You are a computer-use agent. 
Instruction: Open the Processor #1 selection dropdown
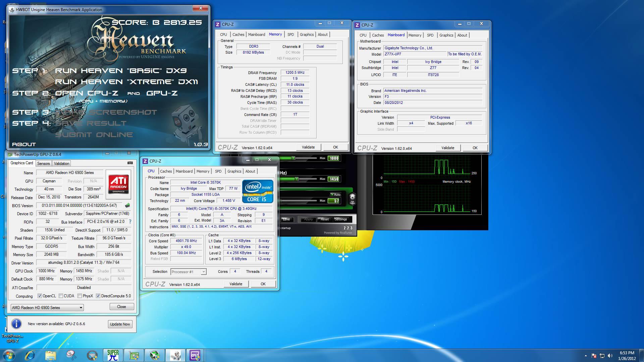pos(189,272)
